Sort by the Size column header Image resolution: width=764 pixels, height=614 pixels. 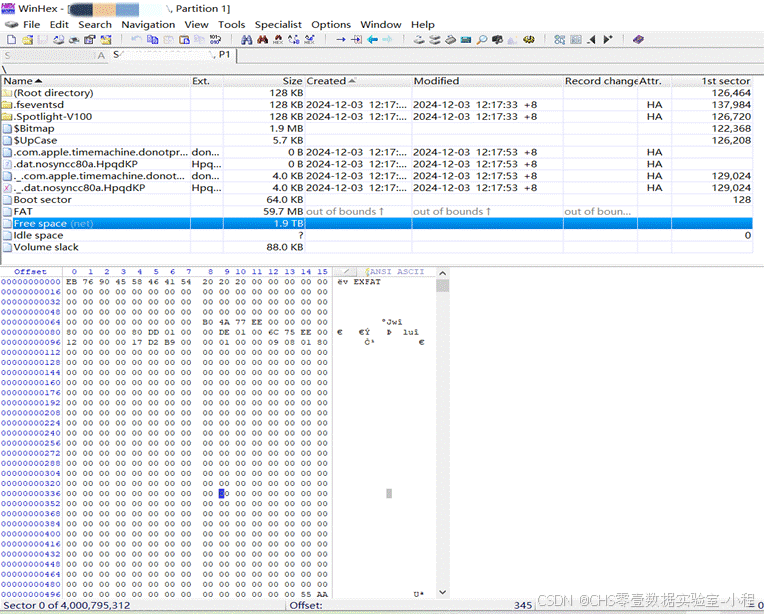click(264, 81)
